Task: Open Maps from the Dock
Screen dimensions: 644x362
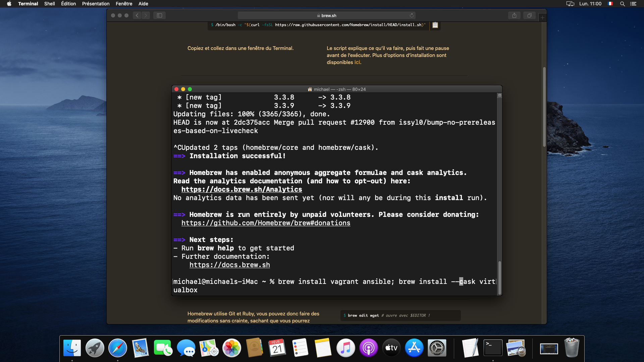Action: point(209,348)
